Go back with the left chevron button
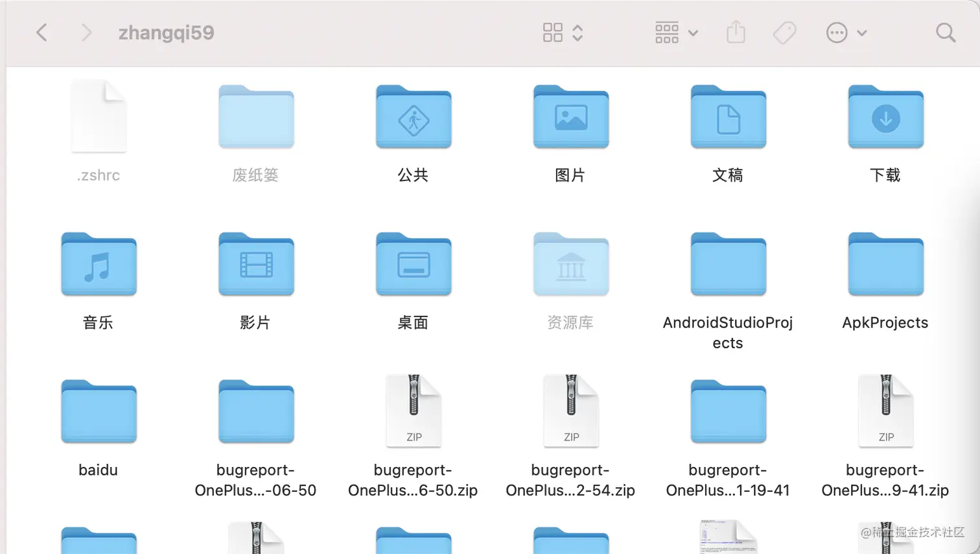980x554 pixels. click(x=41, y=32)
